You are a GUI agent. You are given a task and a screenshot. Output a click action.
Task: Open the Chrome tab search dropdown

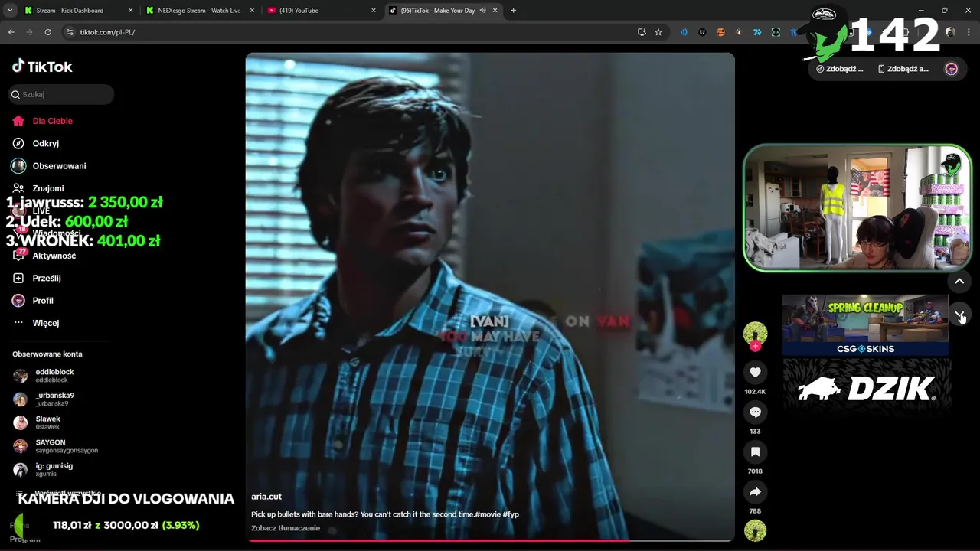tap(9, 11)
